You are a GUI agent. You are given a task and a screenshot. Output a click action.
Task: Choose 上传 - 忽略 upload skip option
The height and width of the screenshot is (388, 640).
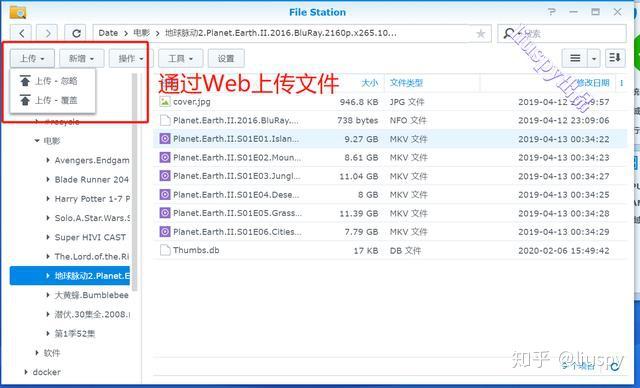52,81
